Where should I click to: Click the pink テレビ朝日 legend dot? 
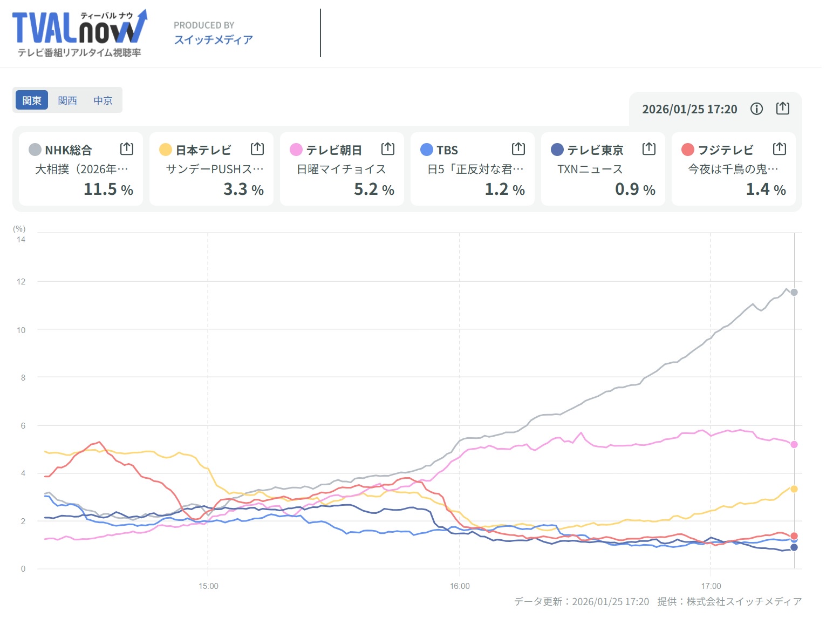point(296,150)
